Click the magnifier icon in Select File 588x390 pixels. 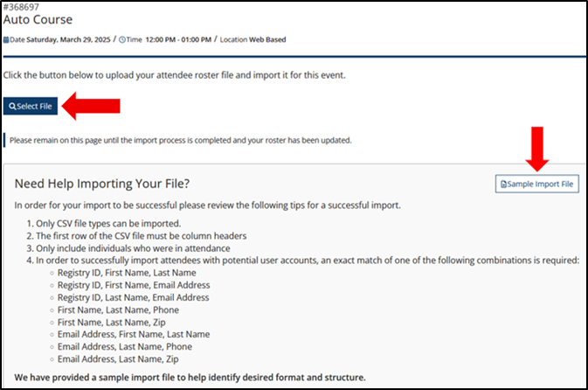12,107
